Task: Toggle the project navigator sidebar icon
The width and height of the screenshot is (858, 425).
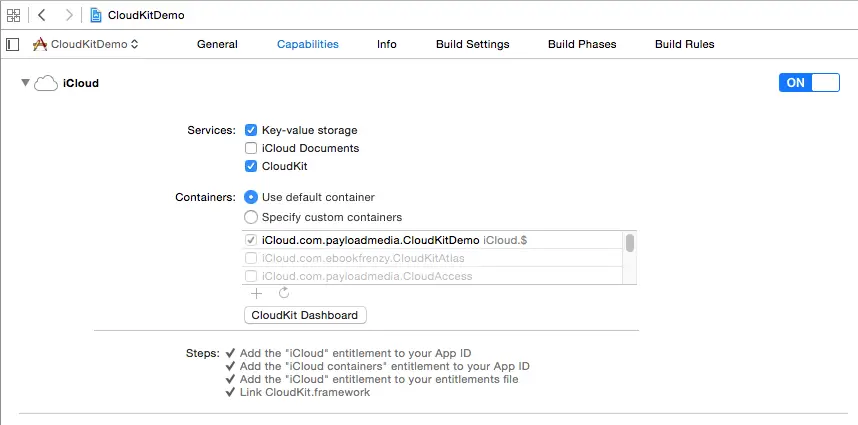Action: click(13, 44)
